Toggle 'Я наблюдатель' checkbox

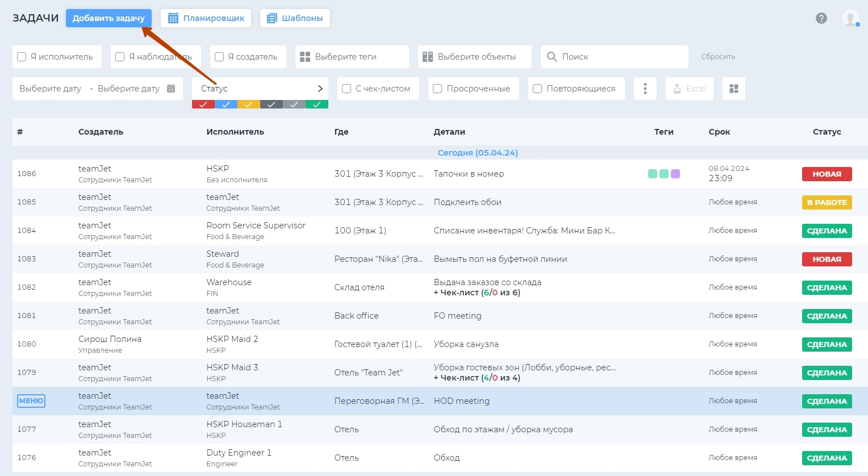click(x=120, y=57)
